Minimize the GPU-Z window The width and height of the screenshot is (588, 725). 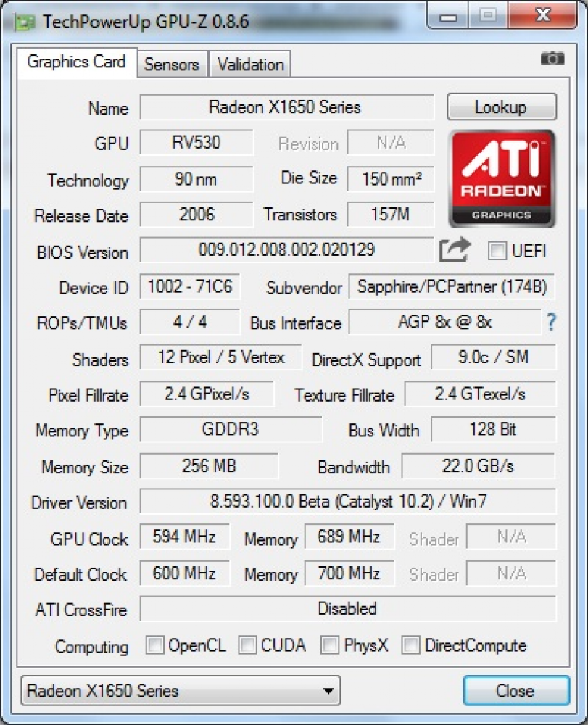tap(447, 17)
